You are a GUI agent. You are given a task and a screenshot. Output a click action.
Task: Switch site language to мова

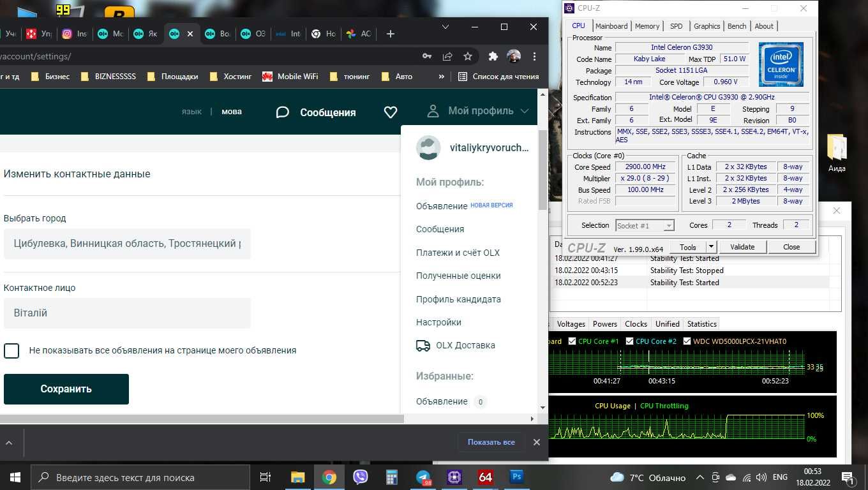click(232, 112)
